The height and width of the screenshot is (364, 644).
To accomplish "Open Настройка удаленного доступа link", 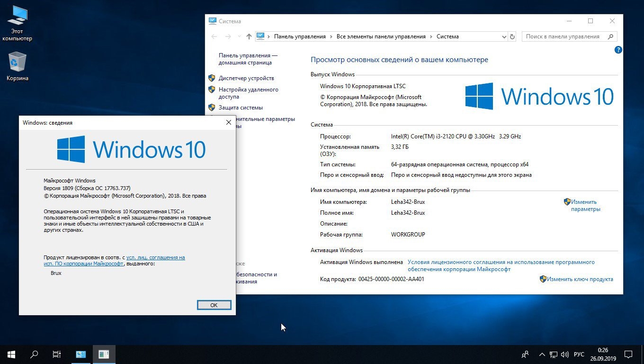I will click(249, 93).
